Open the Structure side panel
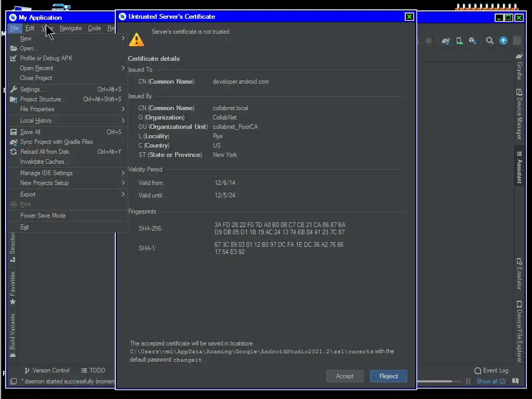 12,247
